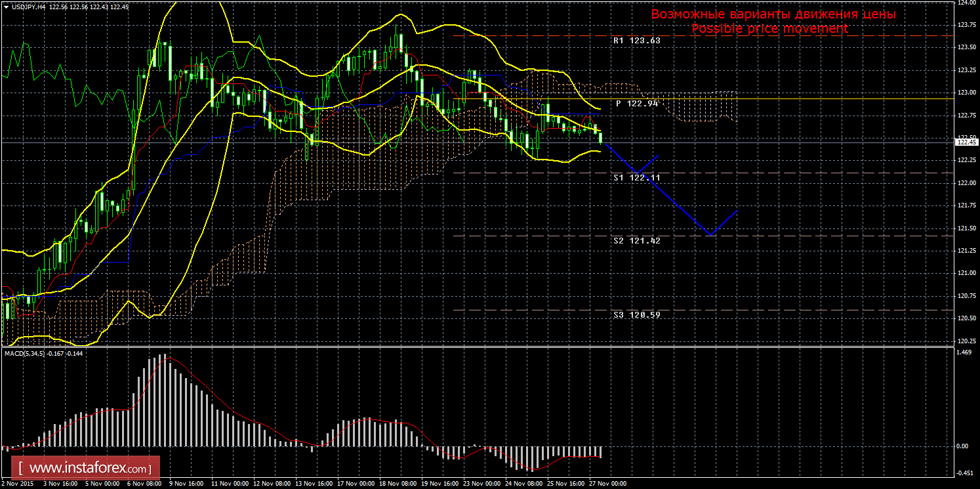Click the R1 123.63 resistance label
980x489 pixels.
pos(636,40)
